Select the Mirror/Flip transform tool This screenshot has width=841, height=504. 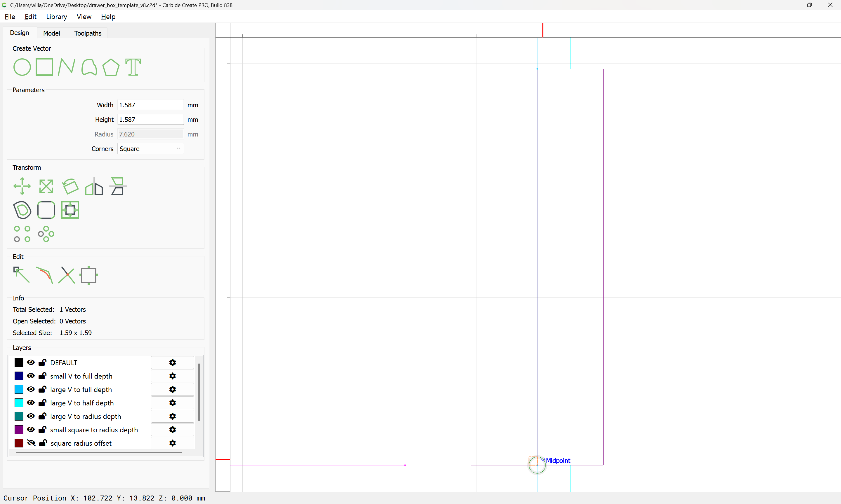(x=94, y=186)
